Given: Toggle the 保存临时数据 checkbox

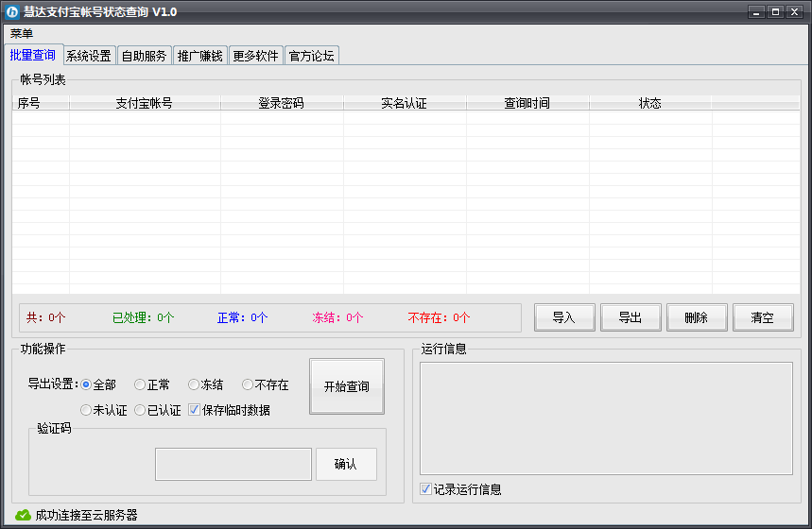Looking at the screenshot, I should point(194,410).
